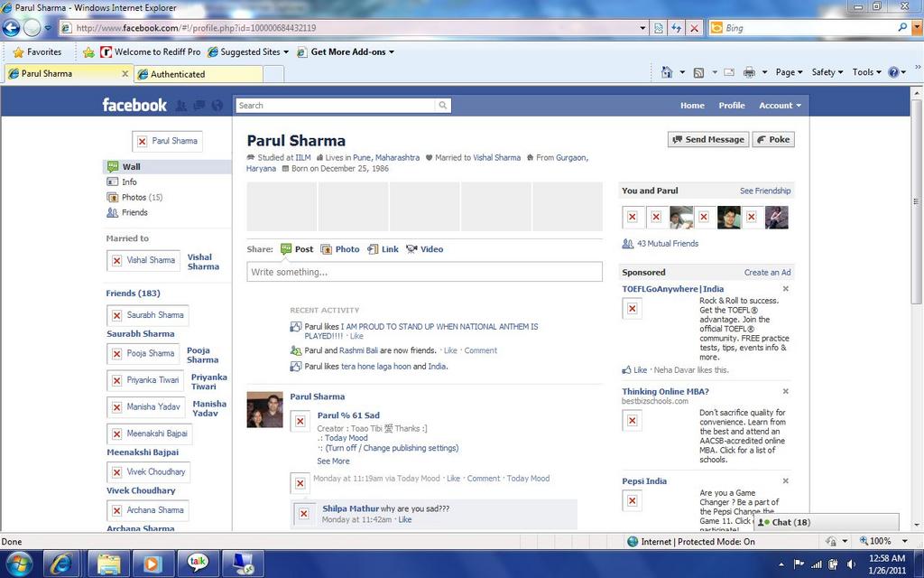Click the Write something text box
The width and height of the screenshot is (924, 578).
(424, 272)
